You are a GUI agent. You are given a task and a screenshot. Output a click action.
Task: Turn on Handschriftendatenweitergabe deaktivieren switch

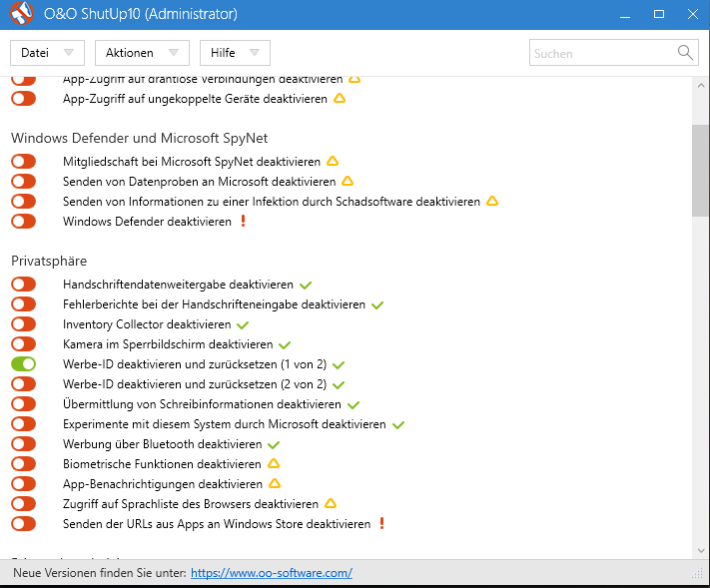click(x=23, y=285)
